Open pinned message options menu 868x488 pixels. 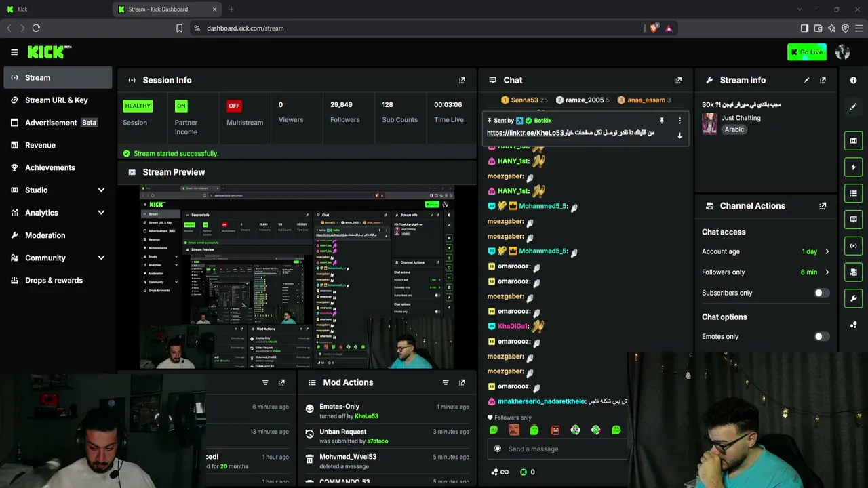pyautogui.click(x=679, y=121)
